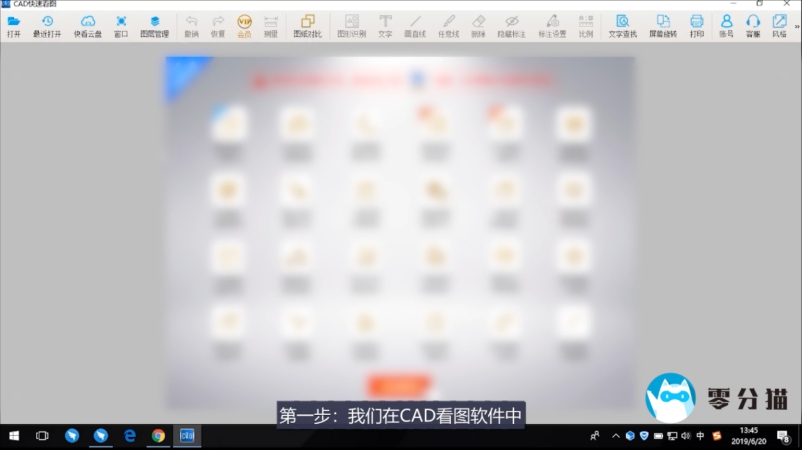Image resolution: width=802 pixels, height=450 pixels.
Task: Open the taskbar clock showing 13:45
Action: coord(749,436)
